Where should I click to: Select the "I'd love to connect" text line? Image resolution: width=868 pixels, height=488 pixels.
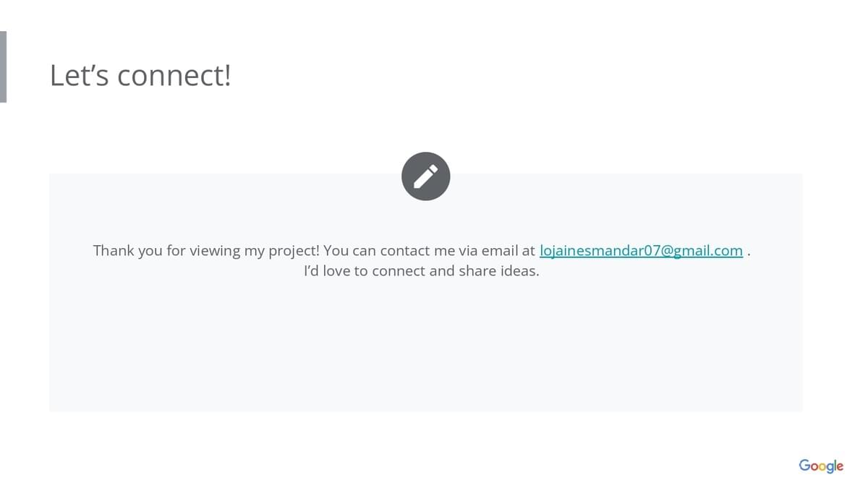421,272
